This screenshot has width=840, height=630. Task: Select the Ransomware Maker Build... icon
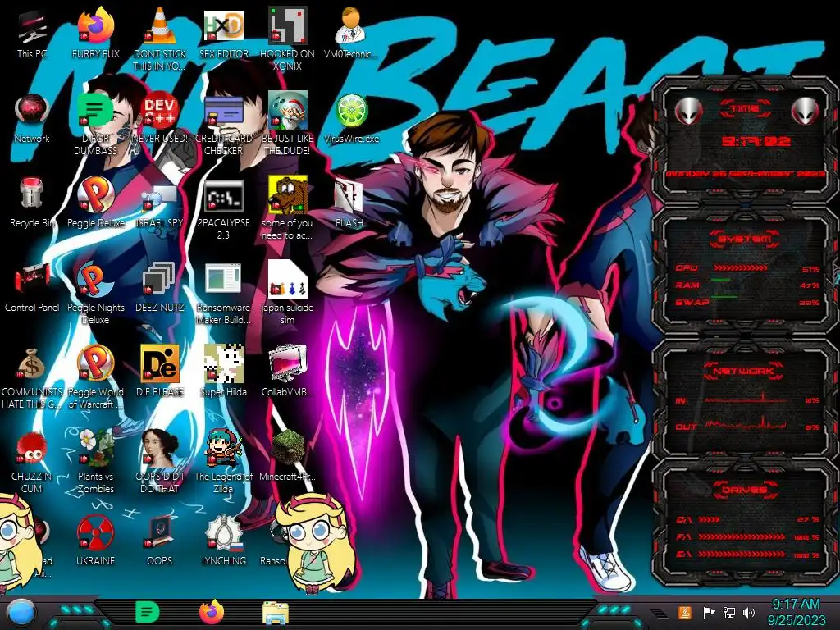[x=223, y=294]
